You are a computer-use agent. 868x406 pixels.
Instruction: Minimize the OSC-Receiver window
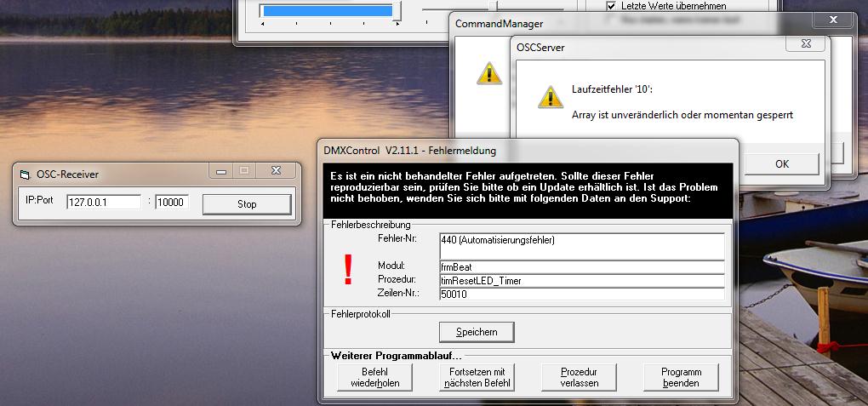pos(221,172)
